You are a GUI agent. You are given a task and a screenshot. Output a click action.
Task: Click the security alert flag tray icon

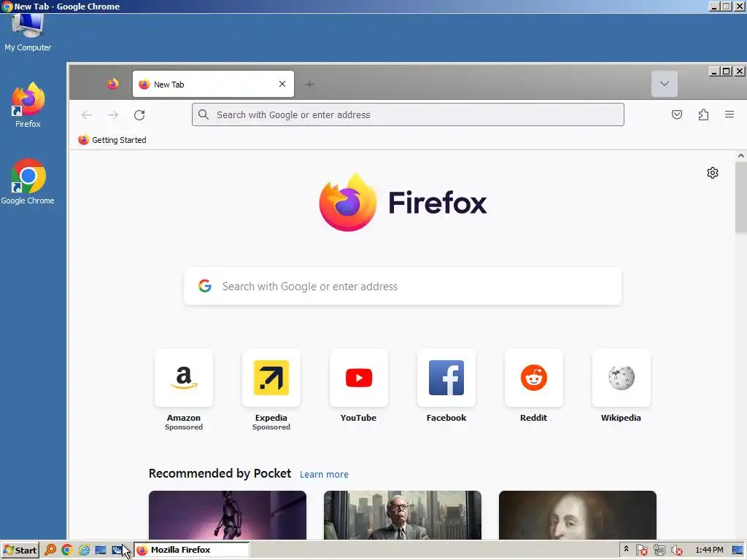tap(642, 550)
